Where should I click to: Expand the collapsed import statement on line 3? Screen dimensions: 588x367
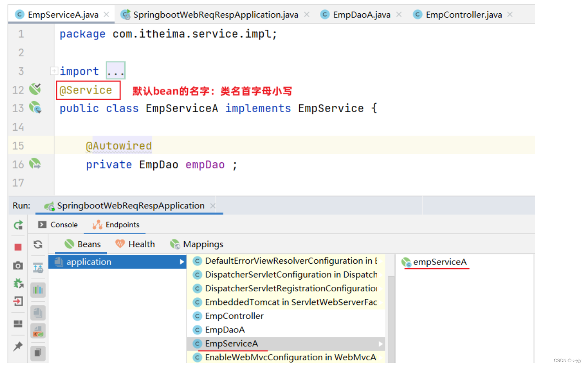coord(54,70)
